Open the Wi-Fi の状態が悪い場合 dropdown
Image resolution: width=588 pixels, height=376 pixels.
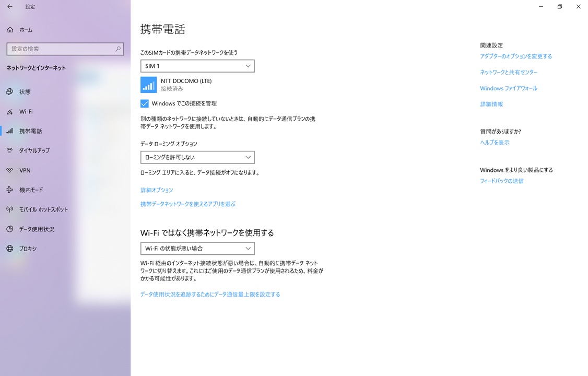click(197, 249)
